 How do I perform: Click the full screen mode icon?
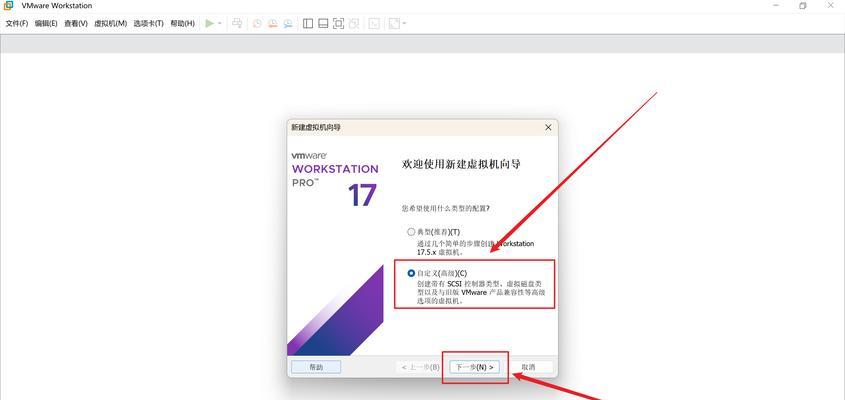point(338,23)
